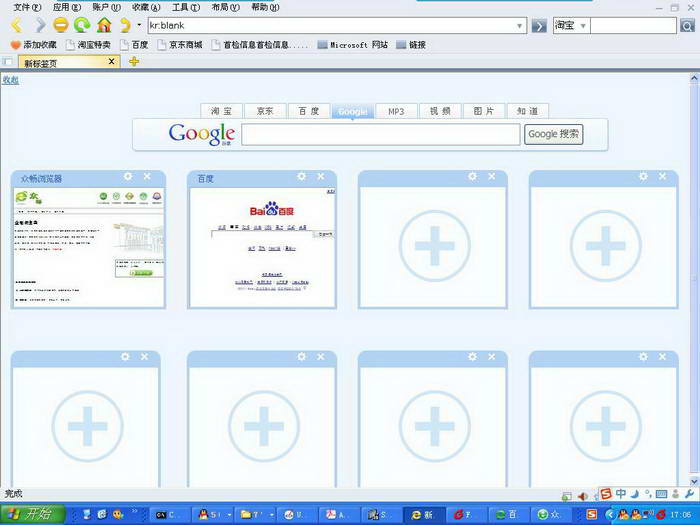Image resolution: width=700 pixels, height=525 pixels.
Task: Open the 链接 bookmark folder
Action: 411,45
